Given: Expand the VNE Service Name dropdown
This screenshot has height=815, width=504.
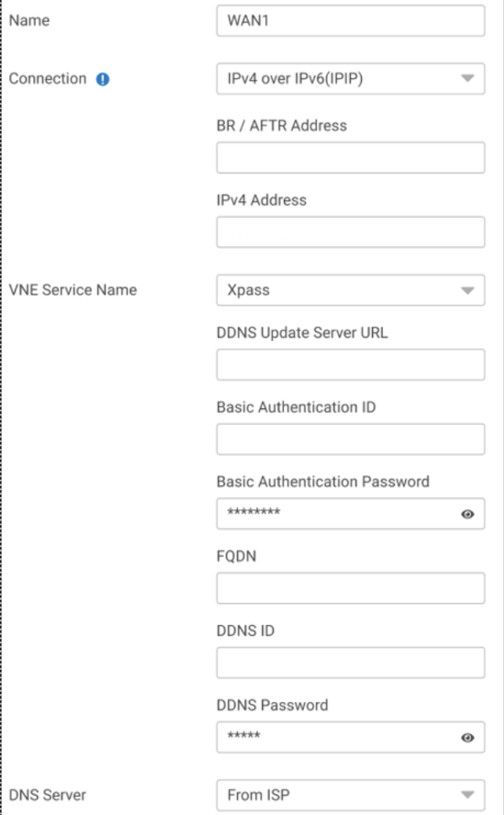Looking at the screenshot, I should pyautogui.click(x=350, y=290).
